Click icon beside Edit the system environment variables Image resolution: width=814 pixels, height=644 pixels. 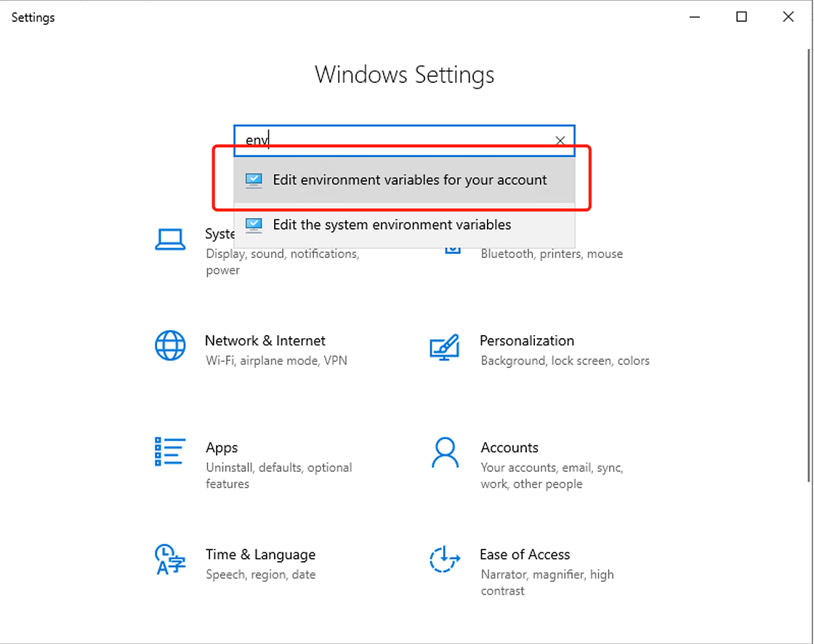click(254, 225)
